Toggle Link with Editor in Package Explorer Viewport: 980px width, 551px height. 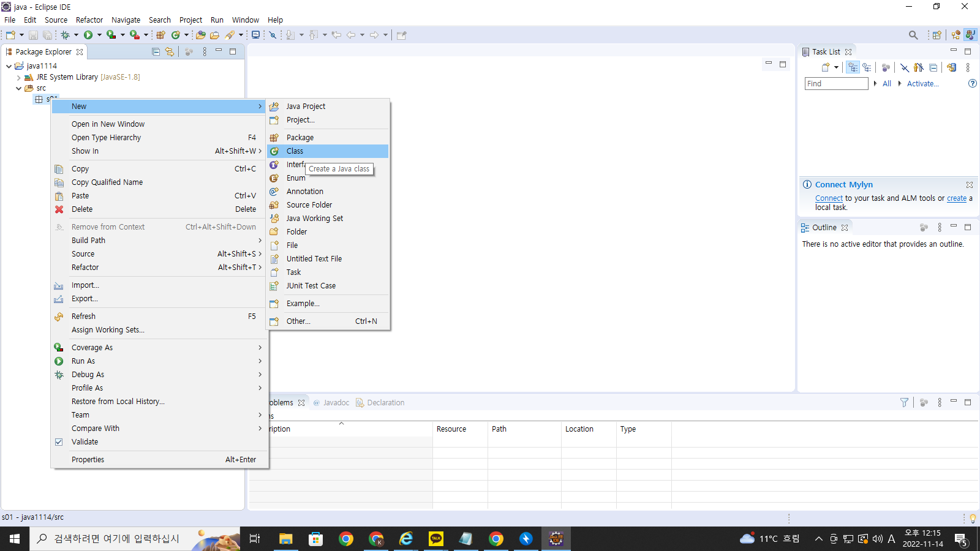point(170,52)
